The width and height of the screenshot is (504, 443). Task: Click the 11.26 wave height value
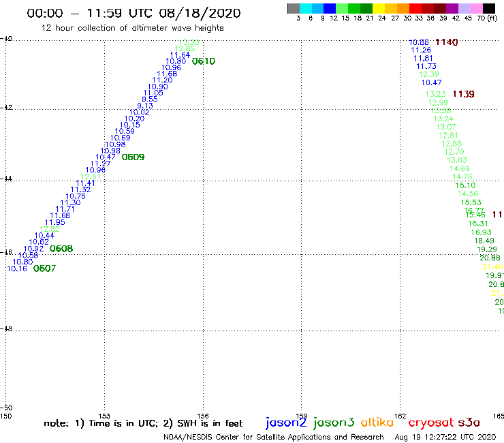(x=421, y=50)
